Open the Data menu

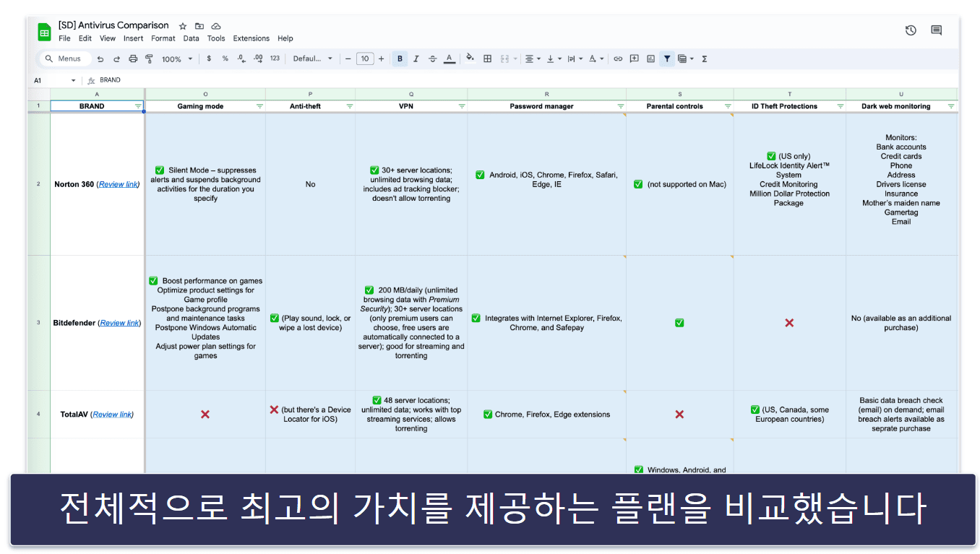pyautogui.click(x=191, y=38)
